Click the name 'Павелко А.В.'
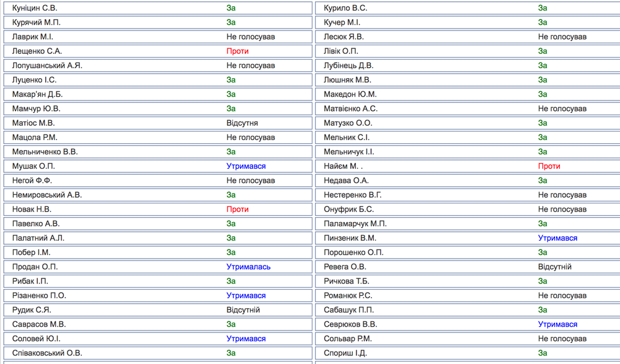 pos(36,223)
